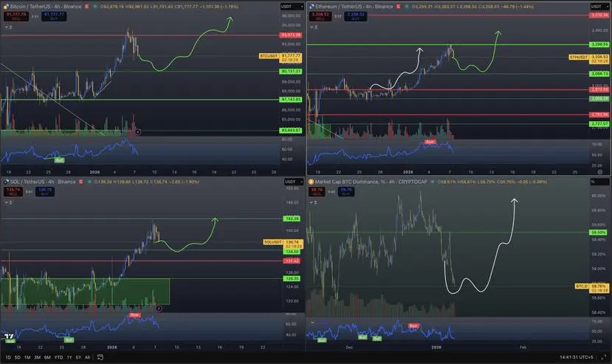Click the Sell button on BTC Dominance chart
612x364 pixels.
pyautogui.click(x=317, y=192)
